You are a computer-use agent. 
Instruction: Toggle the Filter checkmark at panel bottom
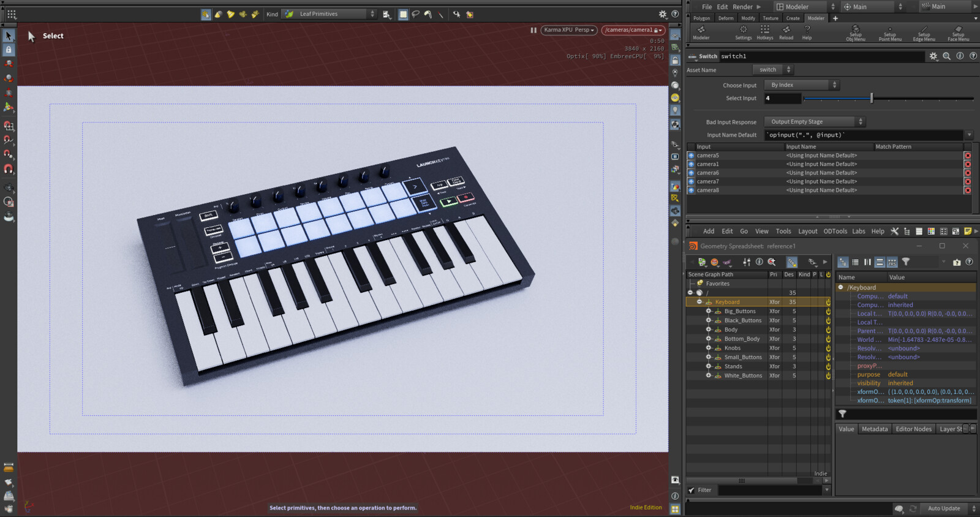tap(692, 490)
